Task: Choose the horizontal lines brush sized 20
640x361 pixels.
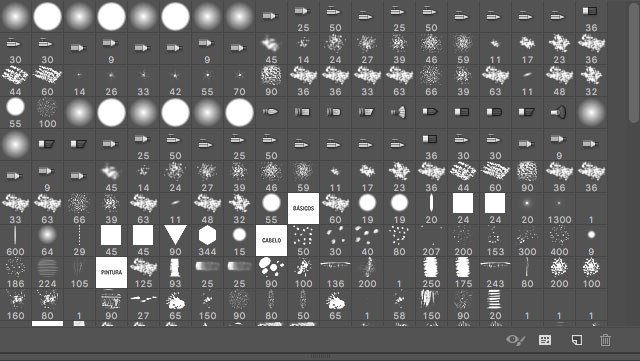Action: click(x=495, y=304)
